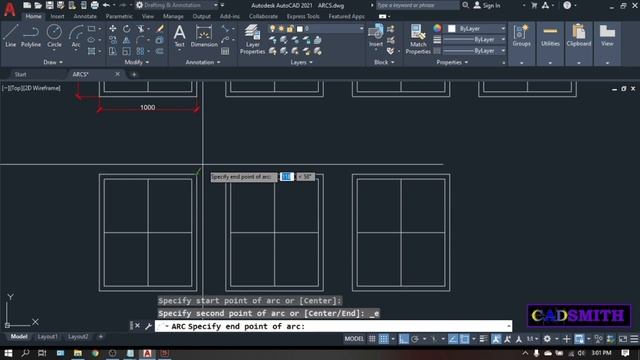Open the object color ByLayer dropdown
Image resolution: width=640 pixels, height=360 pixels.
coord(476,29)
